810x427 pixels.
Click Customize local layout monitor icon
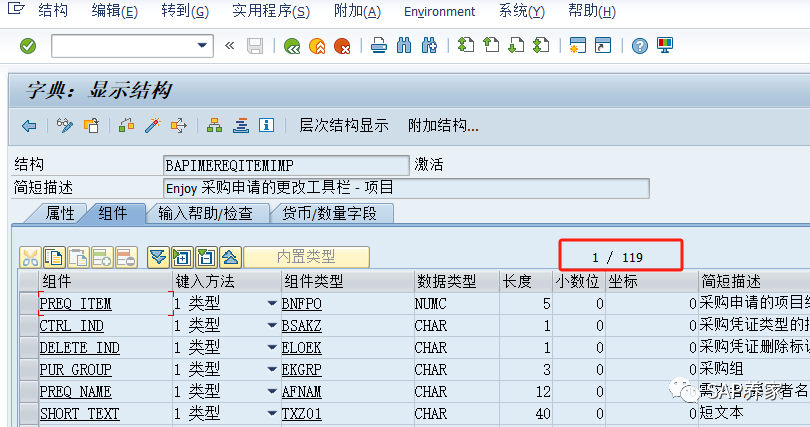tap(665, 45)
